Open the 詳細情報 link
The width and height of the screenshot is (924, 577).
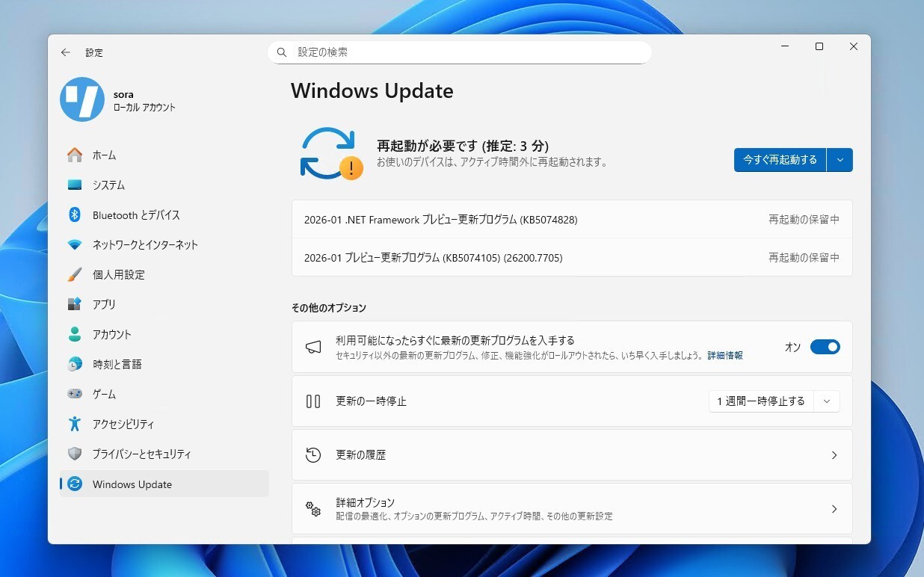(x=725, y=356)
